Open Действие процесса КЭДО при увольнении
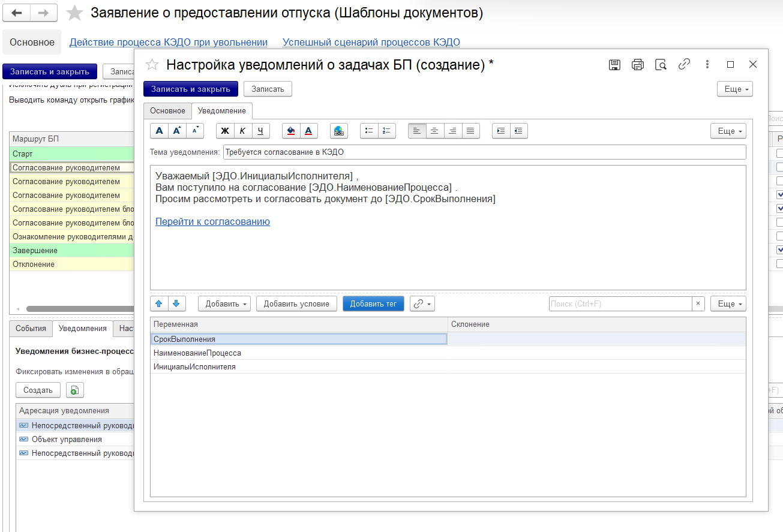This screenshot has height=532, width=783. (169, 42)
